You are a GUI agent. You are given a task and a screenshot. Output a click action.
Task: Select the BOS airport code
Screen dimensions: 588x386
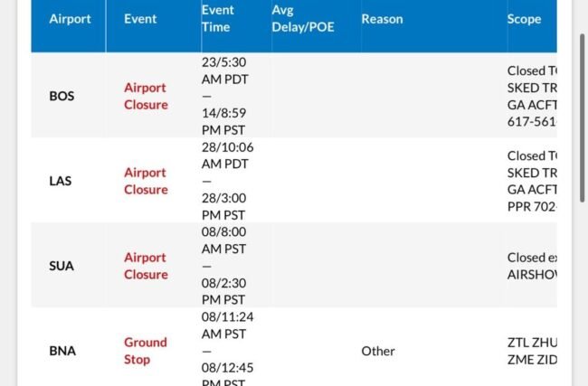[x=62, y=96]
